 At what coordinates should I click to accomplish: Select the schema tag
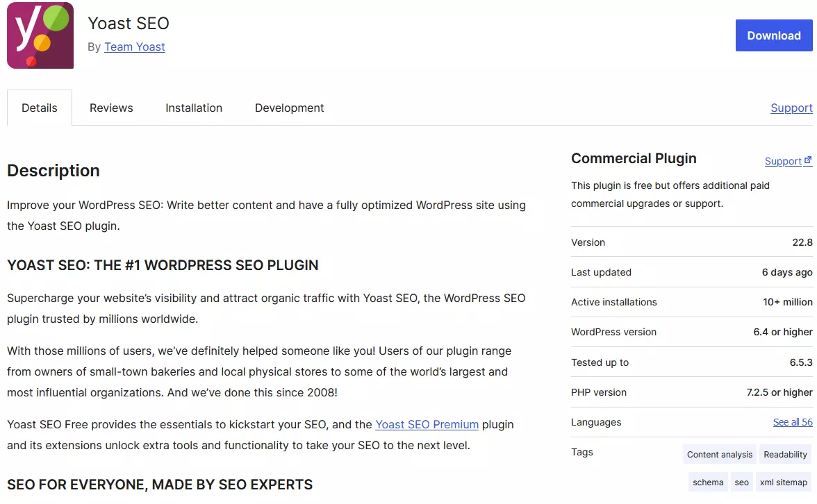[707, 481]
